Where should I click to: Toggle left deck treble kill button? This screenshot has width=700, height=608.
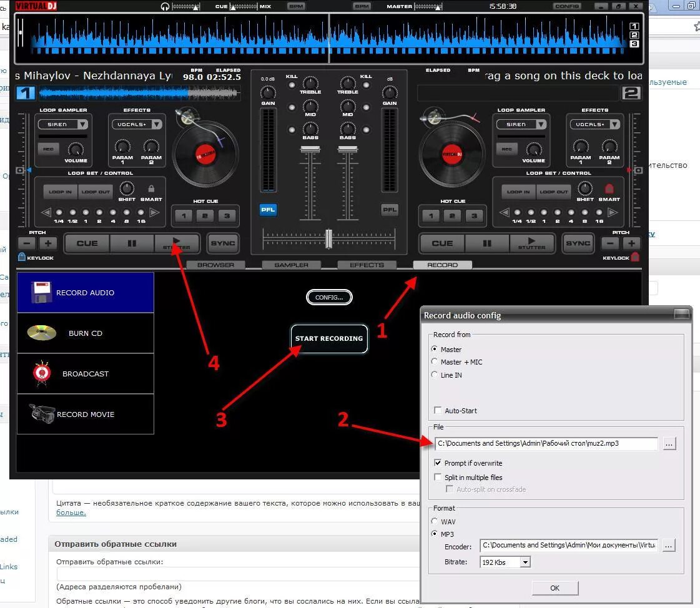(292, 85)
